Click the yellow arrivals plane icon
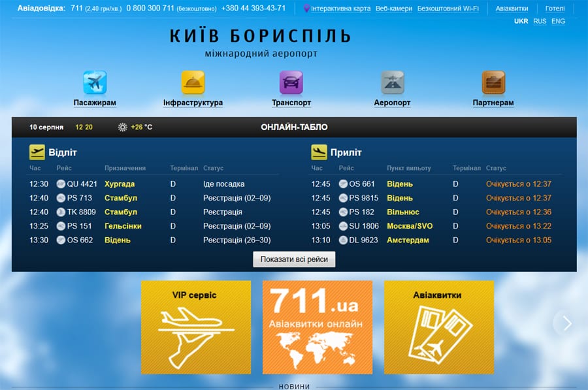588x390 pixels. pyautogui.click(x=319, y=152)
